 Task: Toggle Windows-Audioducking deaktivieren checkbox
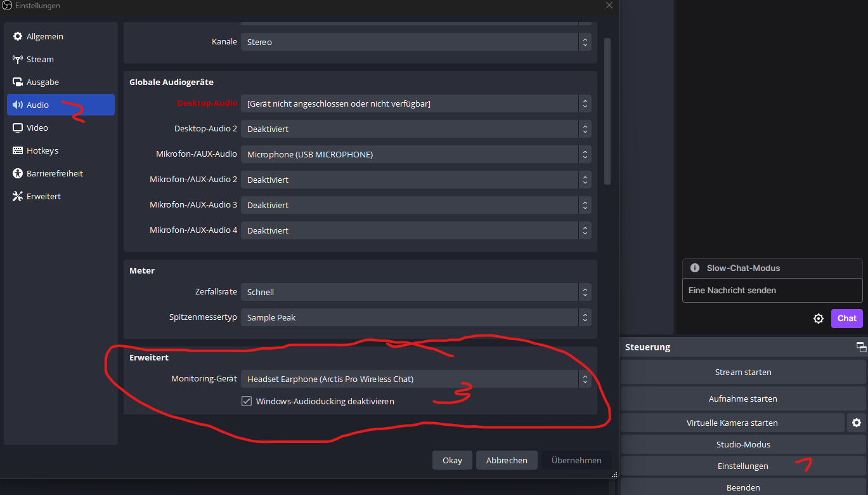(247, 401)
